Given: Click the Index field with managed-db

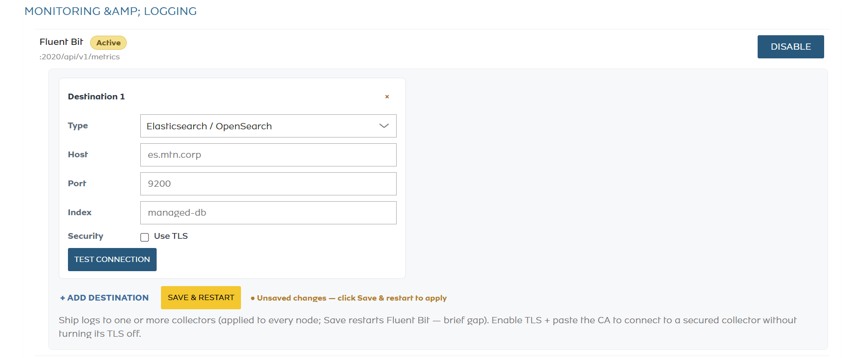Looking at the screenshot, I should tap(268, 213).
